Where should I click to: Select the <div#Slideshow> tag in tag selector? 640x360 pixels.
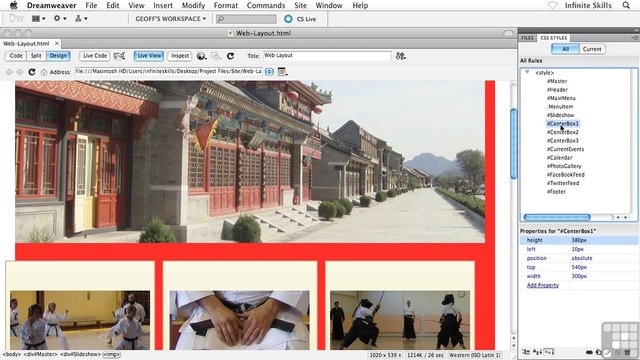pos(80,355)
